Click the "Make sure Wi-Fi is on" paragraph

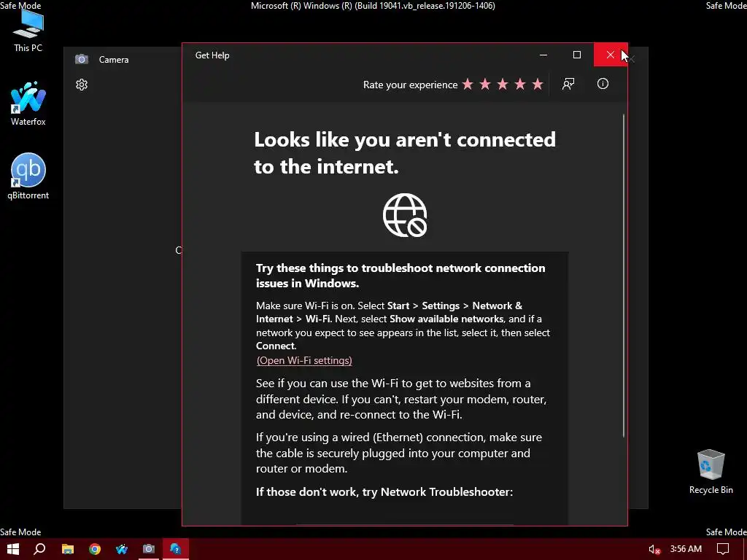[x=403, y=326]
